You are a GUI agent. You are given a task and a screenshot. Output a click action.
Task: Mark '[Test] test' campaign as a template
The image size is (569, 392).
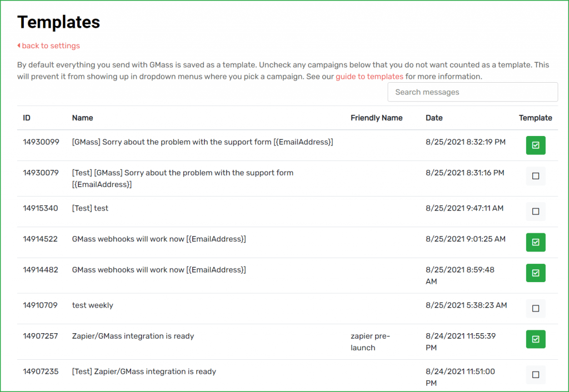pos(535,212)
